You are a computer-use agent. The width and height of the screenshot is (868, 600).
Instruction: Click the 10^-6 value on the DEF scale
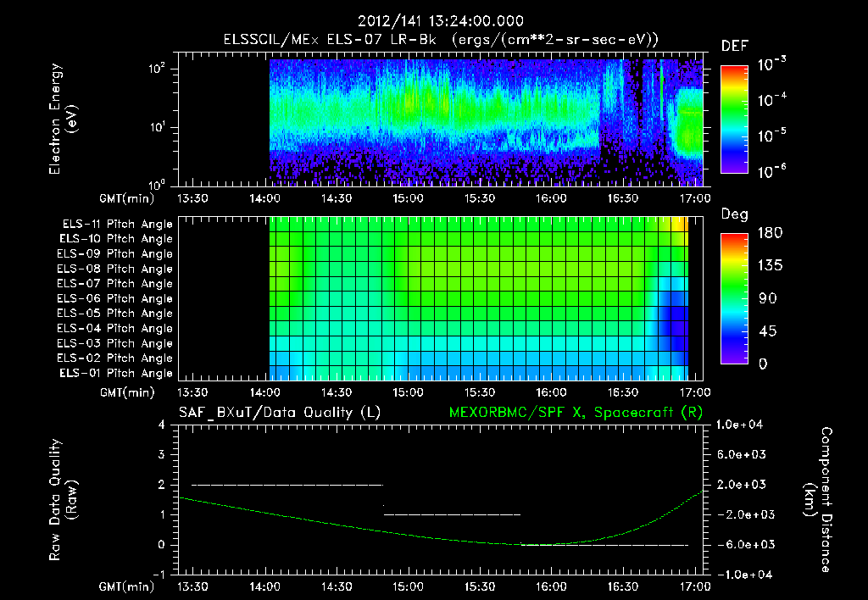[x=771, y=171]
